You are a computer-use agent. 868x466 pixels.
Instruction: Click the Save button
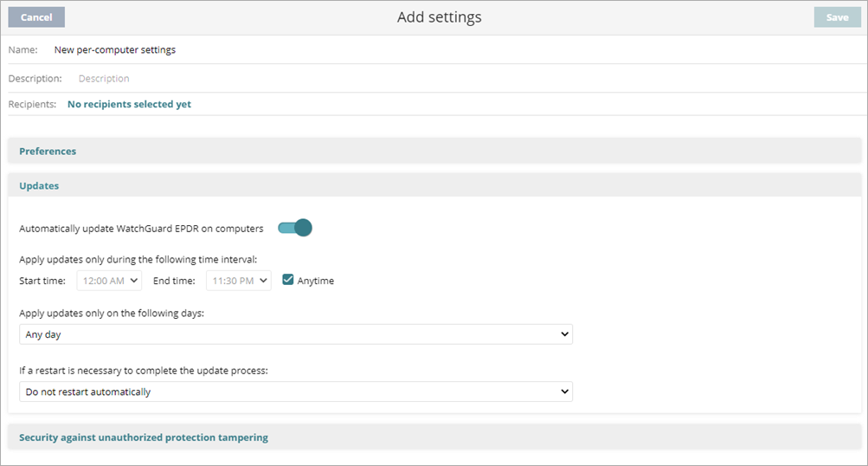(837, 17)
